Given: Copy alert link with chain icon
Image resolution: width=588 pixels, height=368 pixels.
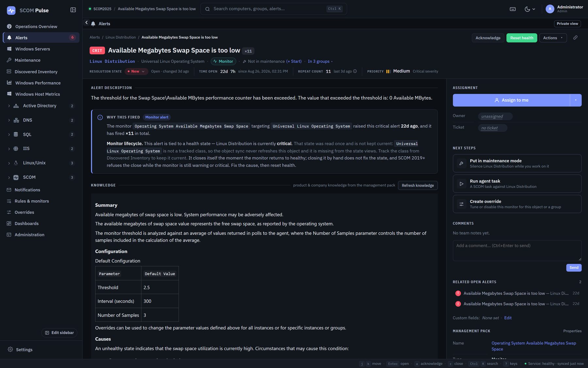Looking at the screenshot, I should click(575, 38).
